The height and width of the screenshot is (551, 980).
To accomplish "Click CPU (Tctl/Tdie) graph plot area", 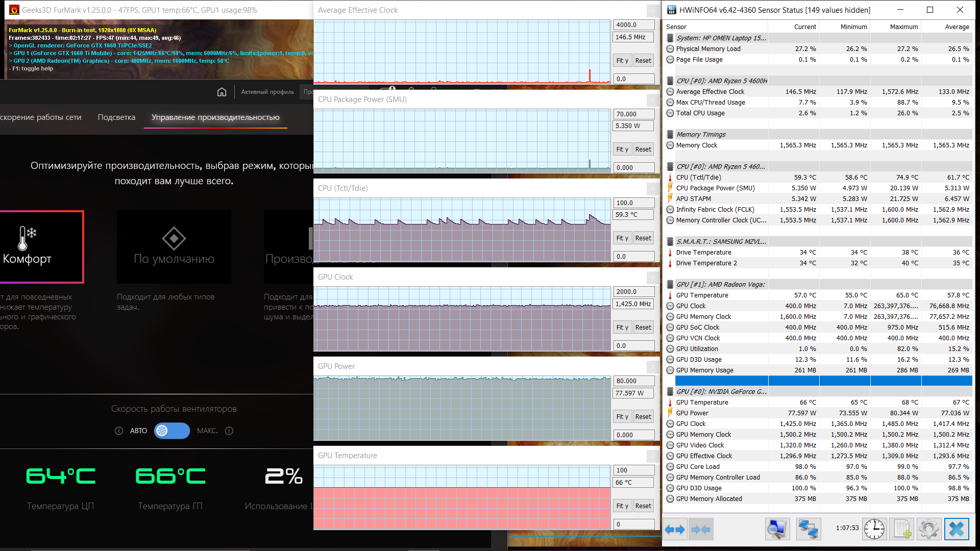I will click(462, 230).
